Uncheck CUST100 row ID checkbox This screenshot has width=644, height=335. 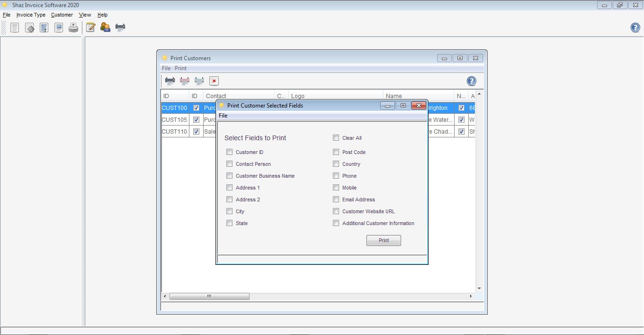(196, 108)
